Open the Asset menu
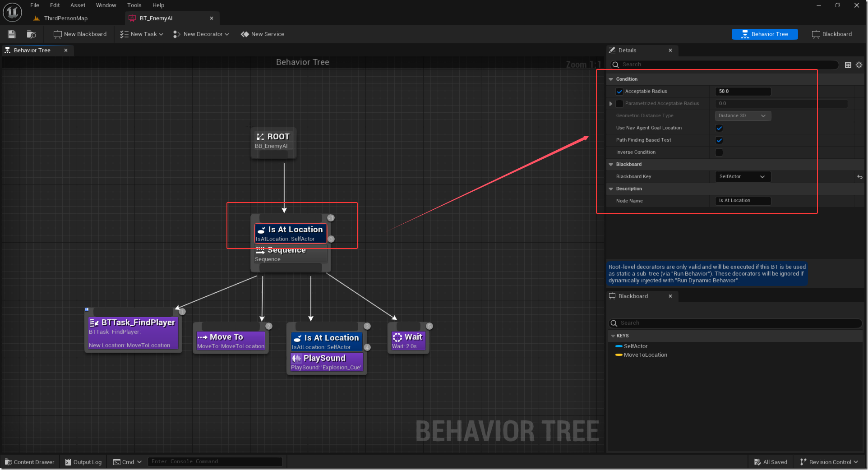 pyautogui.click(x=78, y=5)
